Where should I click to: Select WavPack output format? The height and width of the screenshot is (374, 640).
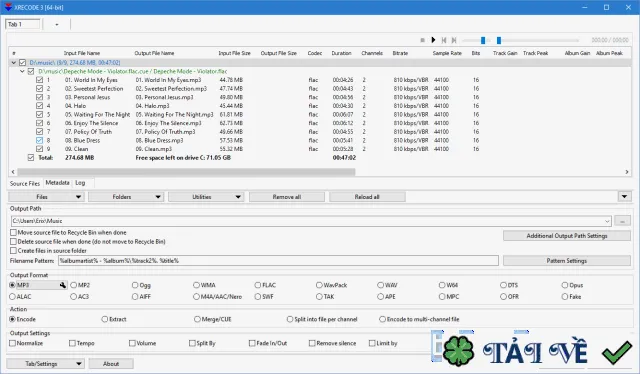[319, 285]
